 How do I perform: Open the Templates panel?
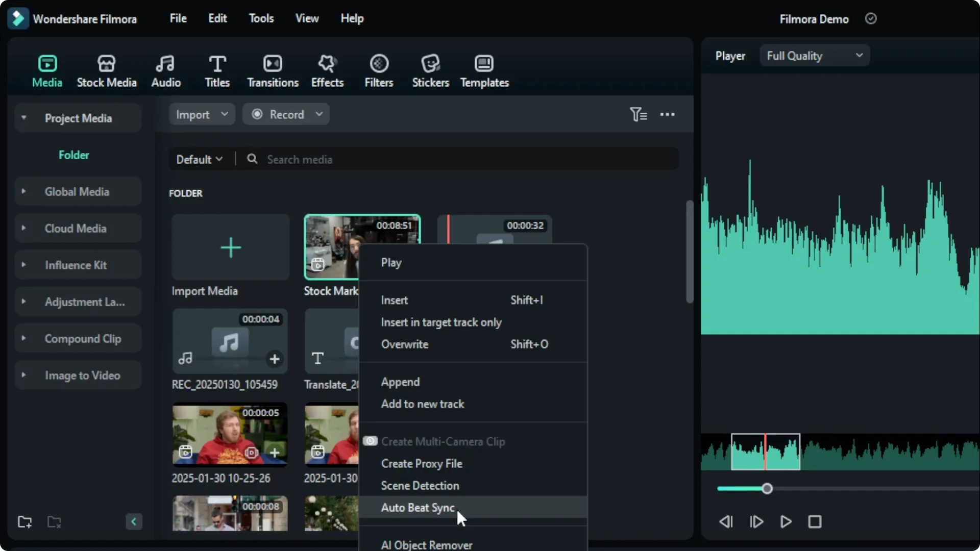(x=484, y=70)
